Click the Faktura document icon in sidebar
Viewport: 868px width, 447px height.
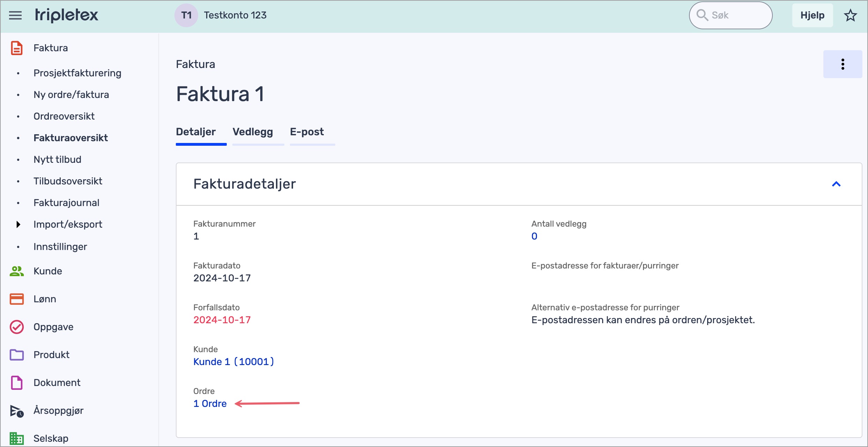point(16,48)
